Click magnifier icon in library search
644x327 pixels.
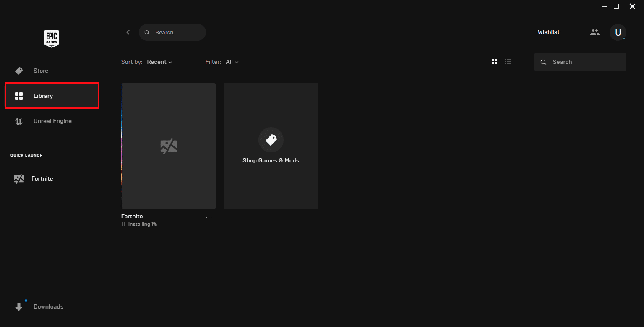point(543,62)
